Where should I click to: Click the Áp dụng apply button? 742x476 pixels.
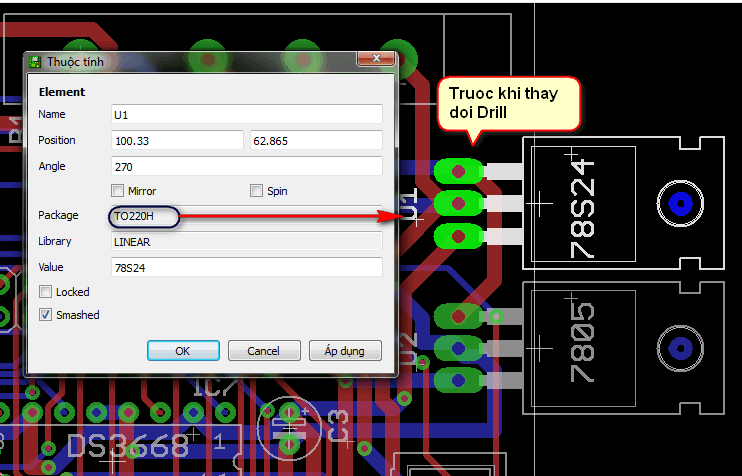[x=345, y=351]
